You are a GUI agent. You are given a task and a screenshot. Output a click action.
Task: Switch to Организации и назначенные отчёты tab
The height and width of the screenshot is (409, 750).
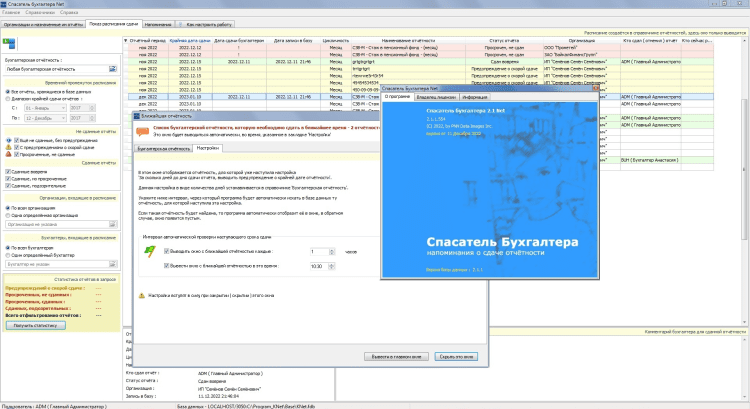point(43,24)
